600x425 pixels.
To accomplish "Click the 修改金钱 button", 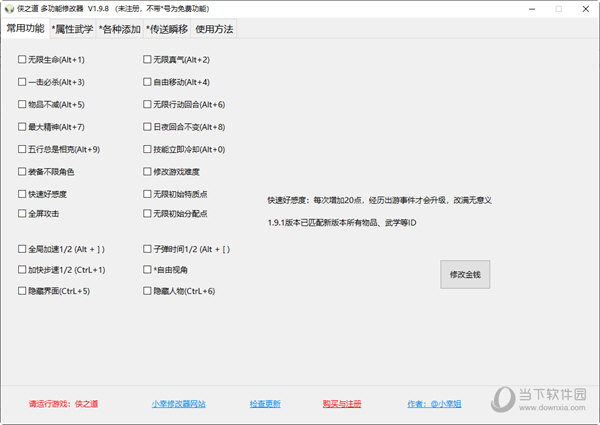I will click(x=465, y=274).
